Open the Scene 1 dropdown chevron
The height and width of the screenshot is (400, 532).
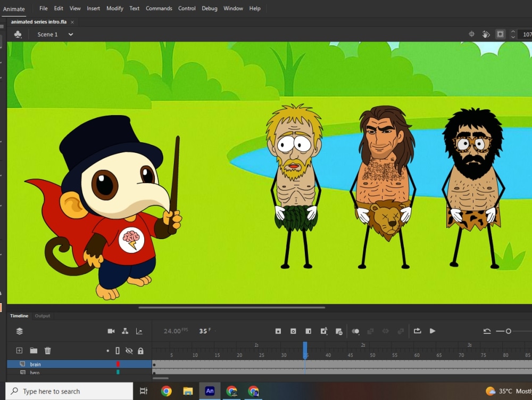coord(71,34)
